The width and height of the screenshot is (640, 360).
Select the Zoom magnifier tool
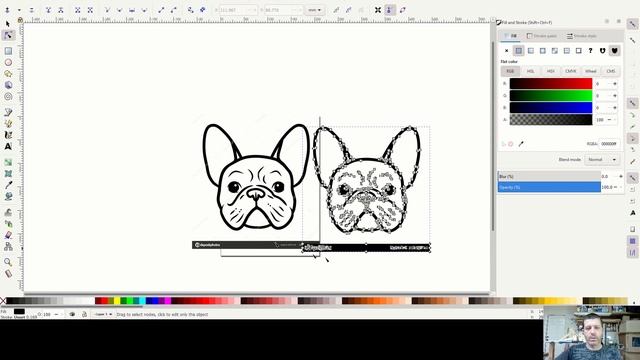(x=8, y=262)
